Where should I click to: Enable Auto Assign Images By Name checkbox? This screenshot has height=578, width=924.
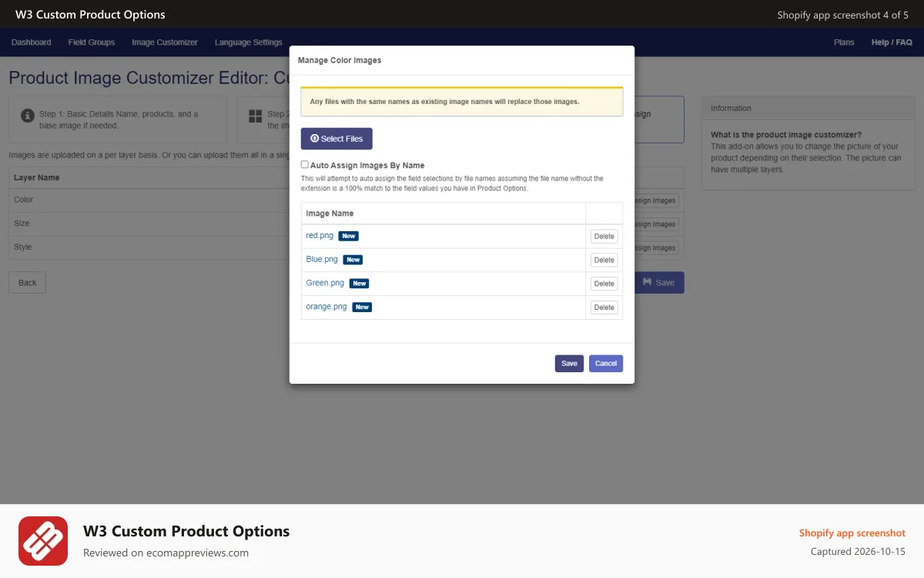[305, 165]
